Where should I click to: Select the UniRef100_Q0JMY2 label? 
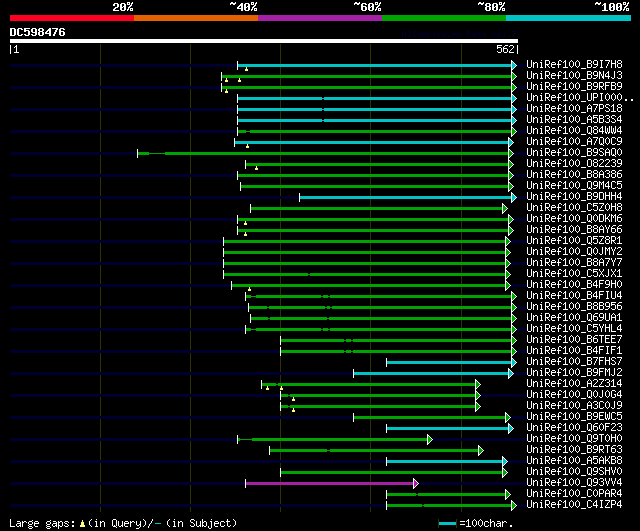[574, 251]
